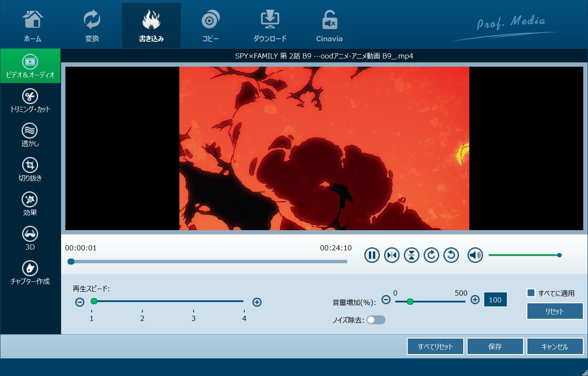This screenshot has height=376, width=588.
Task: Open the Trimming/Cut (トリミング・カット) tool
Action: point(30,101)
